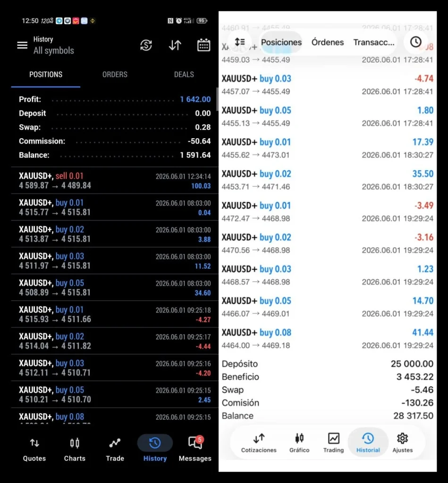Tap the sort list icon in right app
The height and width of the screenshot is (483, 448).
point(239,42)
